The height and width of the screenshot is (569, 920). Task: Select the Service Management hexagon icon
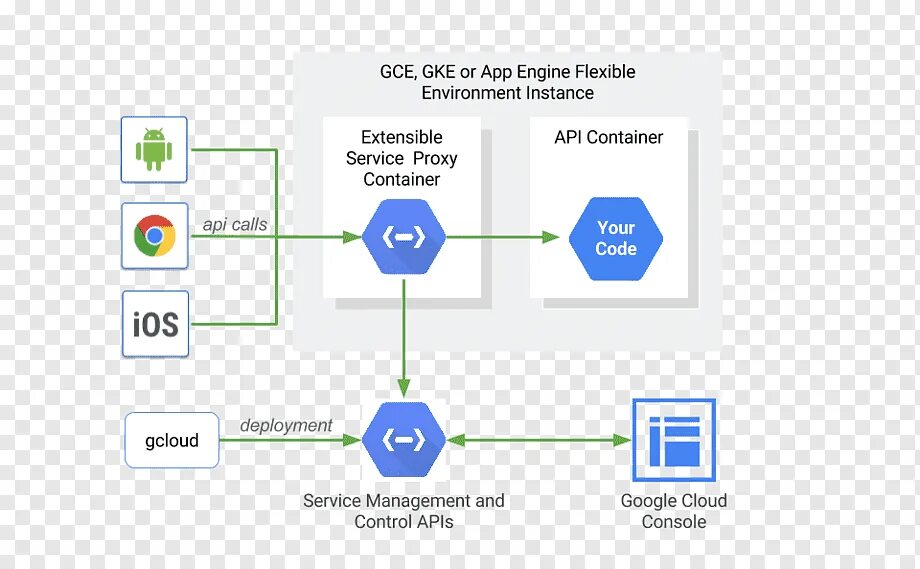(x=404, y=439)
